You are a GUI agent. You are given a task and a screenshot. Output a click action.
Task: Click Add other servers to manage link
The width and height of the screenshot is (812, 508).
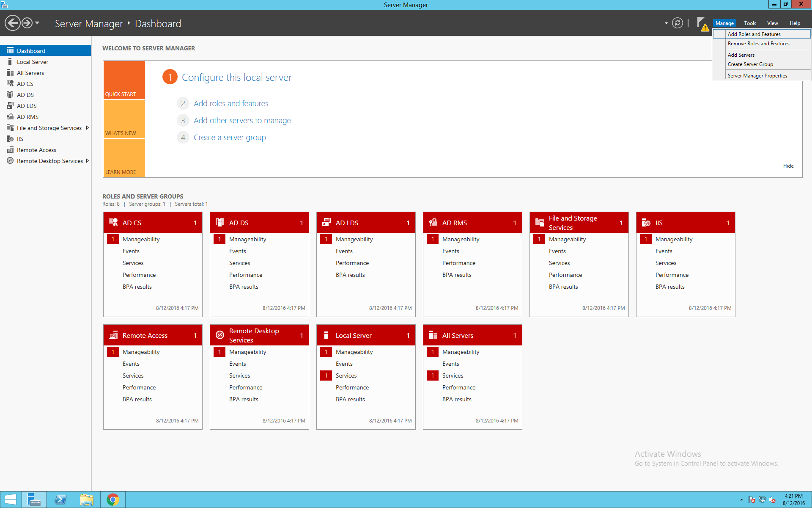pyautogui.click(x=242, y=120)
